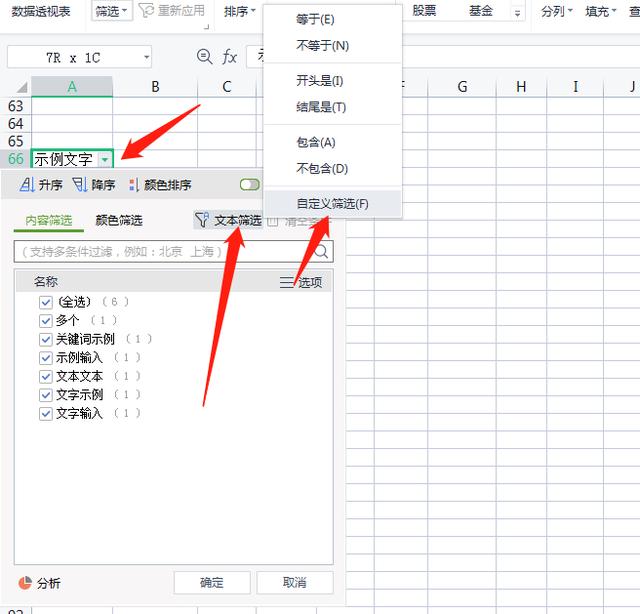
Task: Open the 排序 dropdown in ribbon
Action: click(240, 11)
